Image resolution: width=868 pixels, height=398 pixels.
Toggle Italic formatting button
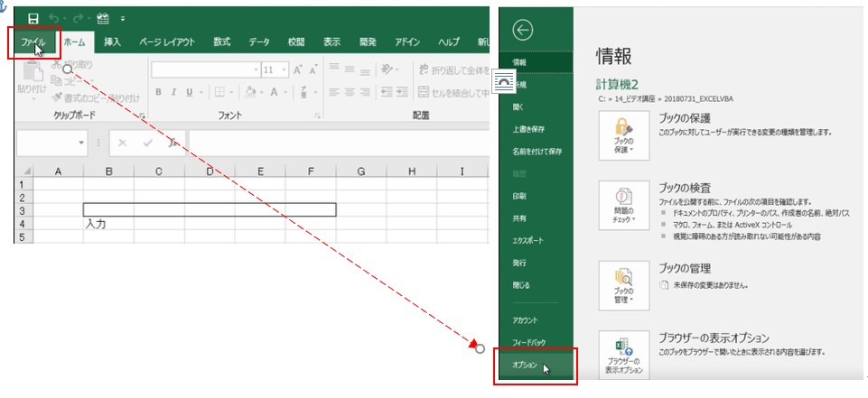click(173, 92)
